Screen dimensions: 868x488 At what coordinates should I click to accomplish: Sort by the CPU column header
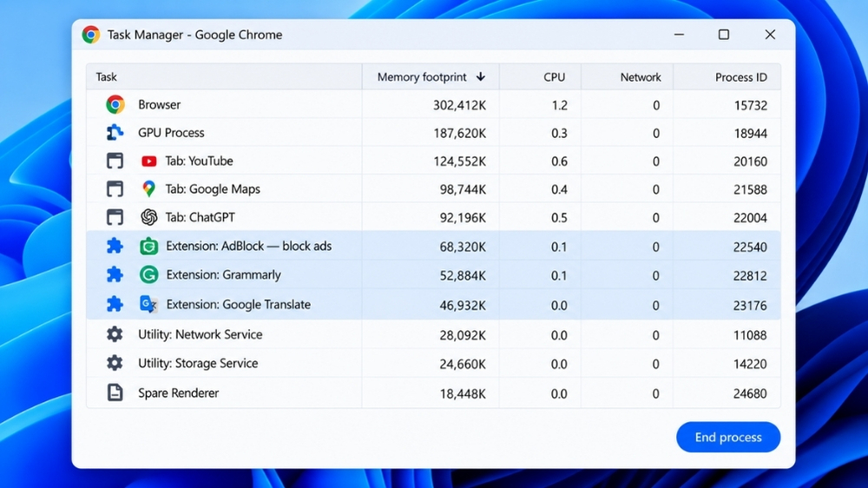pos(540,77)
